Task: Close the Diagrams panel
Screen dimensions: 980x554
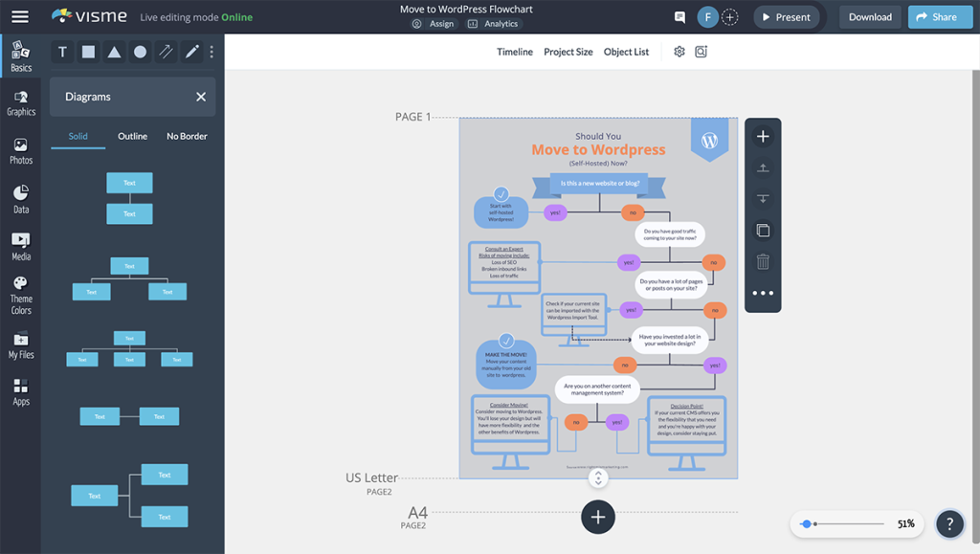Action: coord(201,97)
